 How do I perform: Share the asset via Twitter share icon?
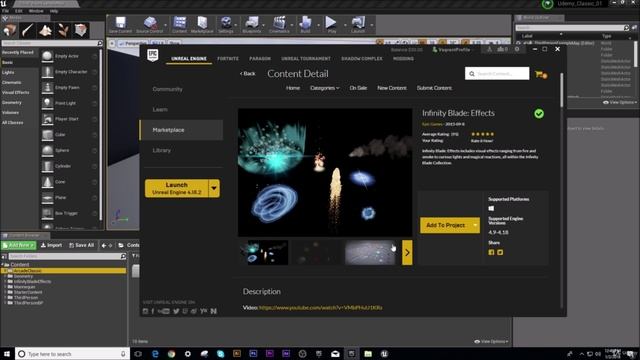click(500, 252)
